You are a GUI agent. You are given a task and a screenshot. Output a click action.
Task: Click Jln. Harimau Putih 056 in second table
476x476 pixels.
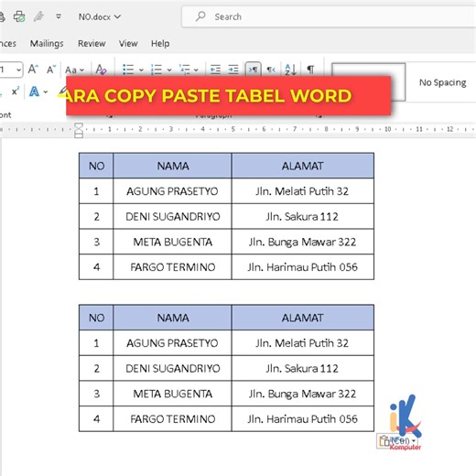[302, 419]
